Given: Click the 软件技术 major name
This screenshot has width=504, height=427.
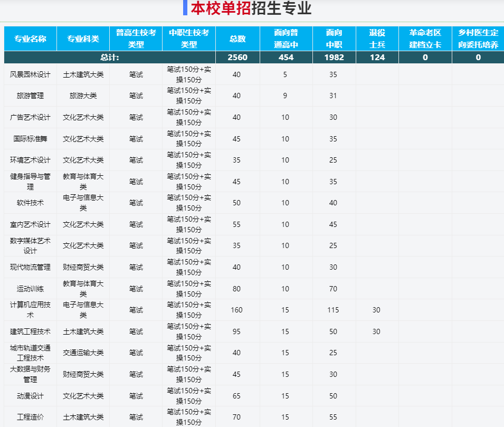Looking at the screenshot, I should click(x=30, y=203).
